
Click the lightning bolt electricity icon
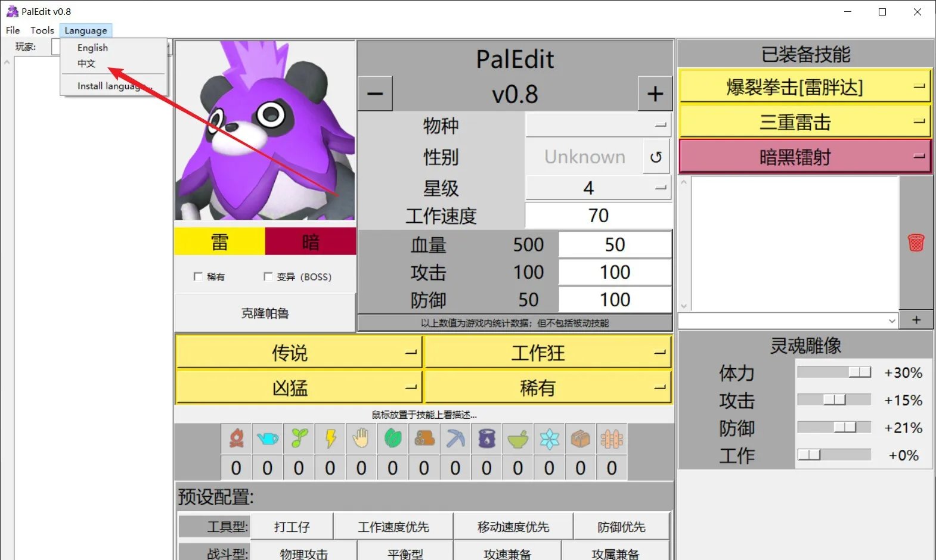tap(330, 440)
